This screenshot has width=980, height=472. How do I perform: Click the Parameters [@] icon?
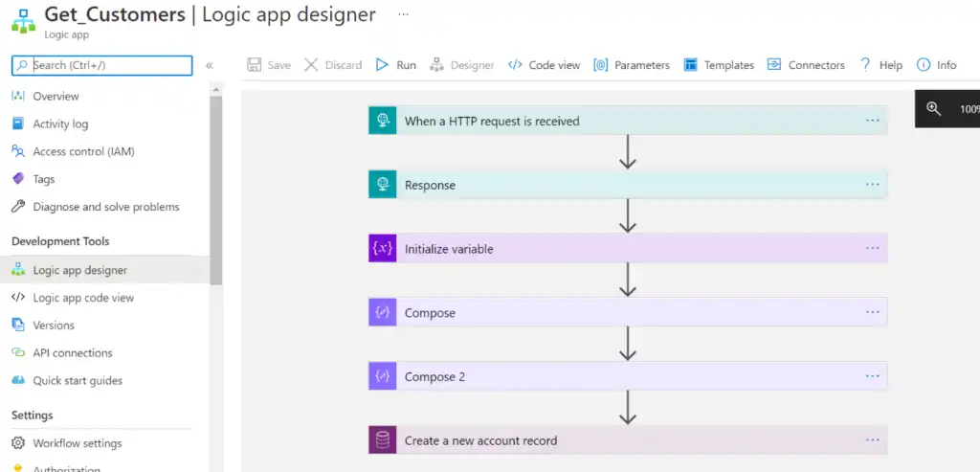601,65
